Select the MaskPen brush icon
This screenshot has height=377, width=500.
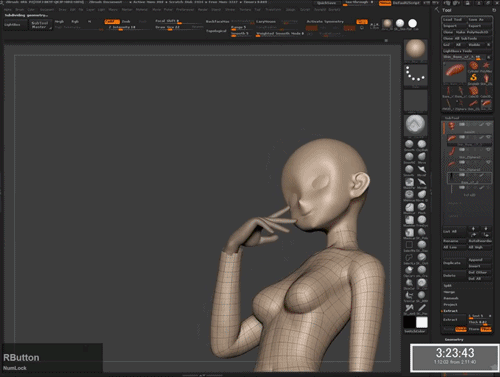point(409,182)
